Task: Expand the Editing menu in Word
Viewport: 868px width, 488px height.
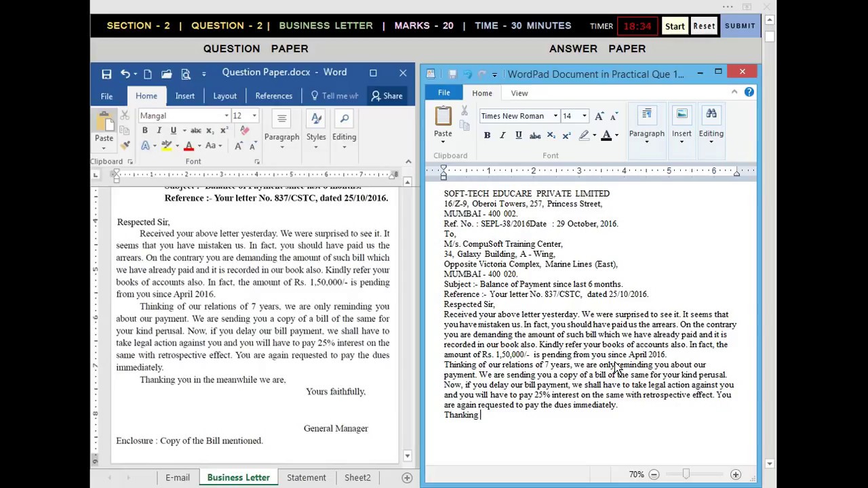Action: 344,132
